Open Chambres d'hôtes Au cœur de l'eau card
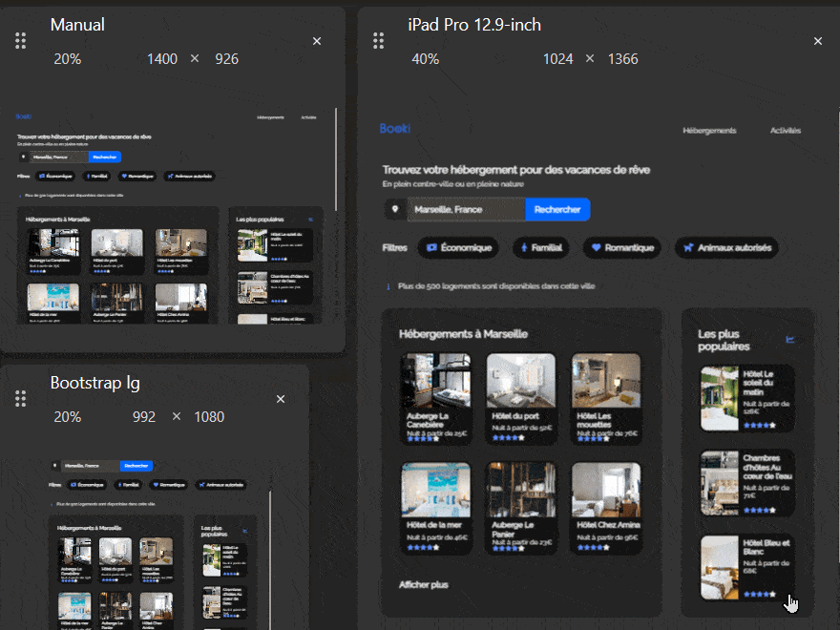 click(747, 483)
